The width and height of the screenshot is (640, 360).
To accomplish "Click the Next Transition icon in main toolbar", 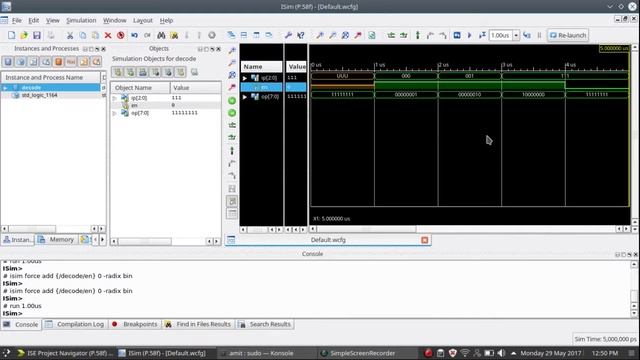I will point(443,36).
